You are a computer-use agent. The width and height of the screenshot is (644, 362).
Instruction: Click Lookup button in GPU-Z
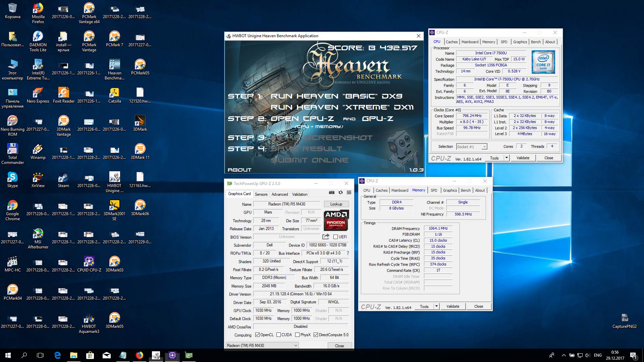(336, 204)
